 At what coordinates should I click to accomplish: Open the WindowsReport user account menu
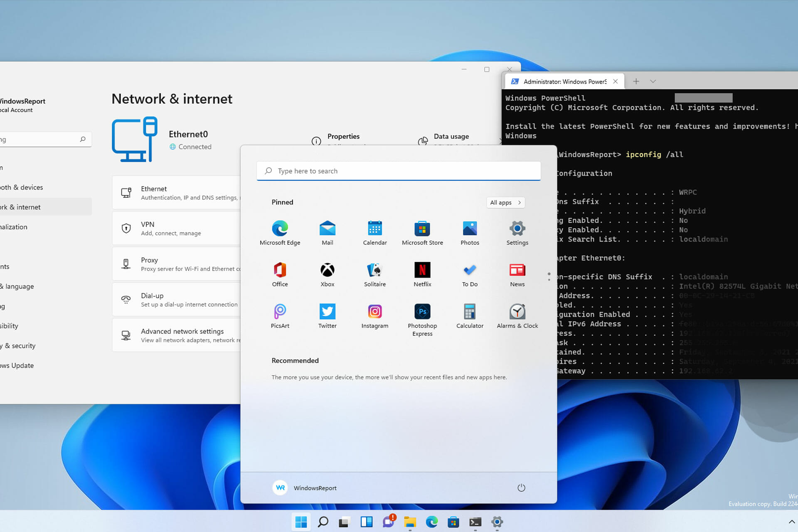pyautogui.click(x=305, y=488)
